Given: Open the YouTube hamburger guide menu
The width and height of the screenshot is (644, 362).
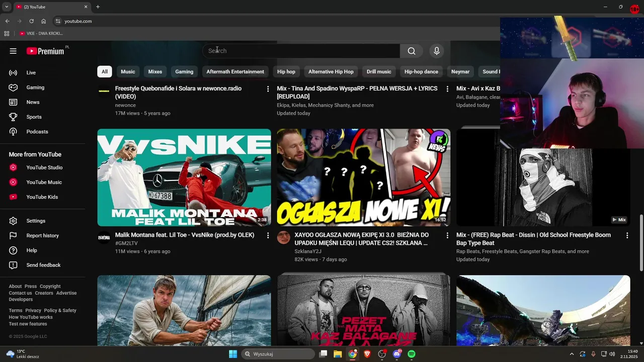Looking at the screenshot, I should (13, 51).
